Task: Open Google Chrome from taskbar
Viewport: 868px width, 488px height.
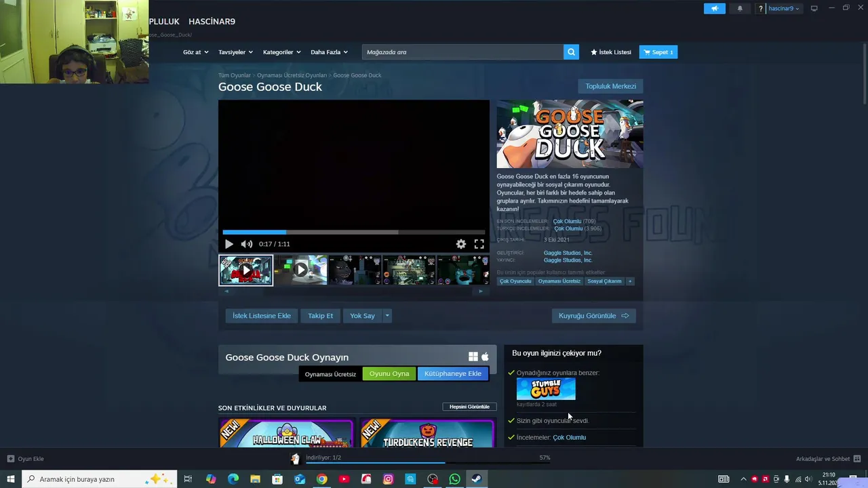Action: tap(321, 479)
